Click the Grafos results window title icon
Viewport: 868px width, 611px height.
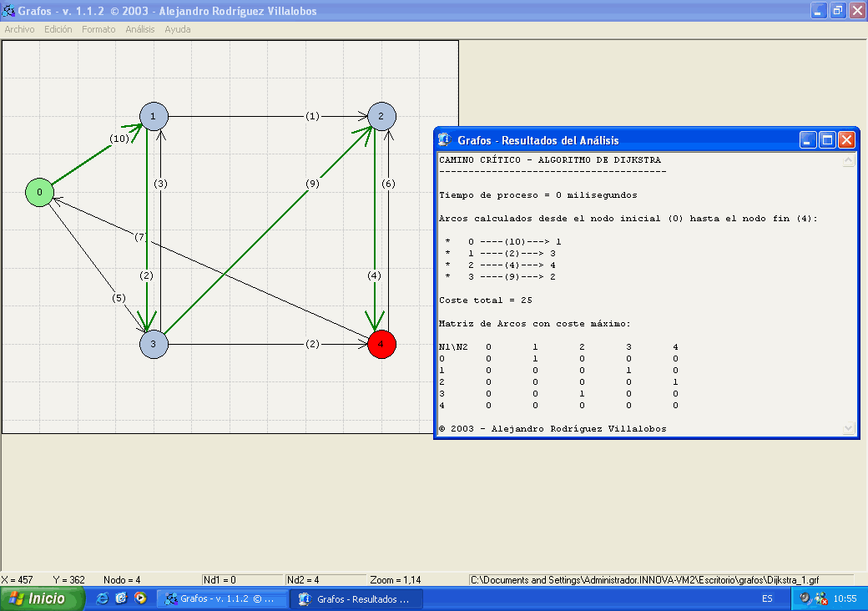tap(445, 140)
